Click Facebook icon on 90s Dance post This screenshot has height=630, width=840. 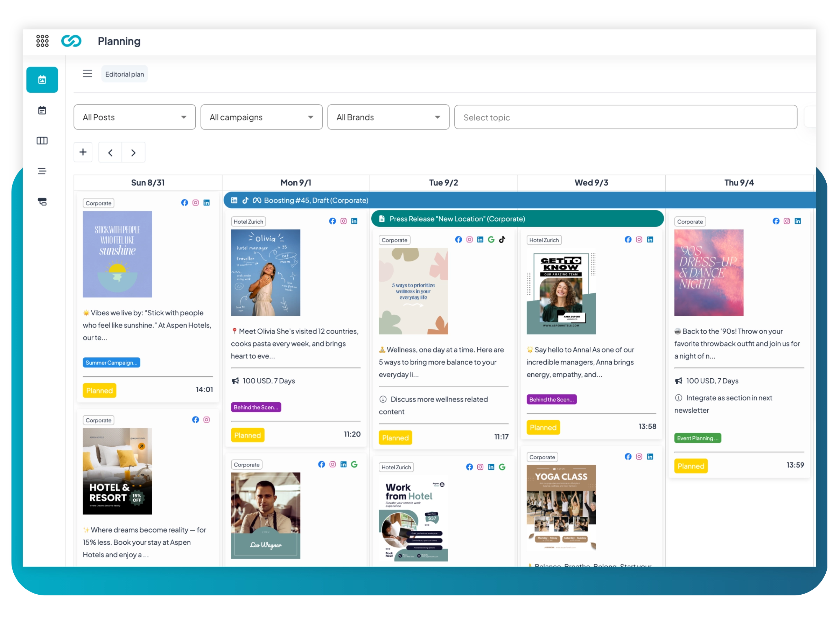pyautogui.click(x=776, y=221)
